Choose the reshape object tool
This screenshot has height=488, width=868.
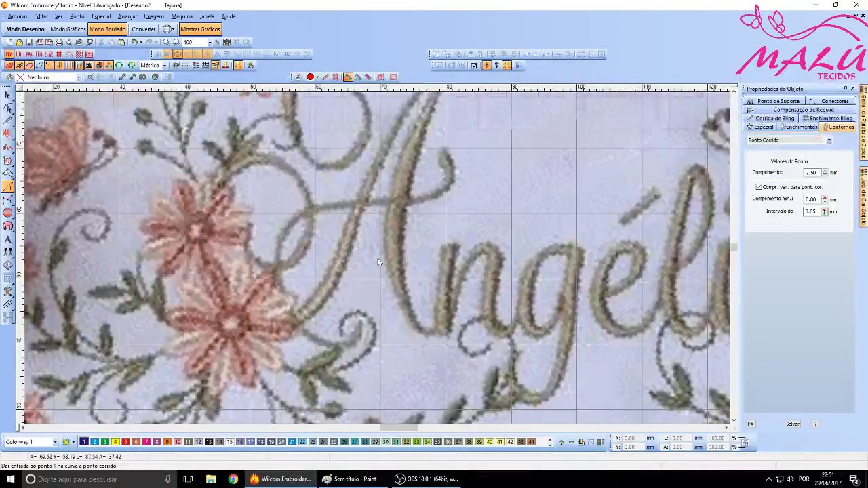(x=7, y=108)
